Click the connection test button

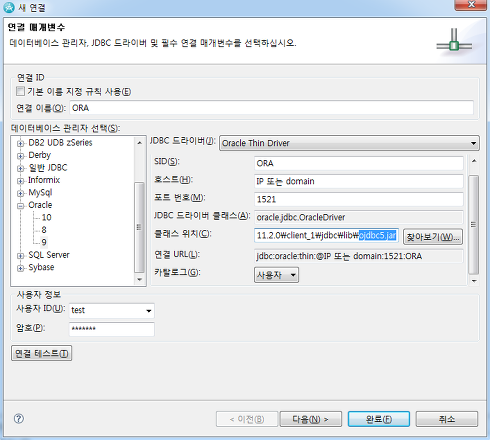click(x=41, y=353)
